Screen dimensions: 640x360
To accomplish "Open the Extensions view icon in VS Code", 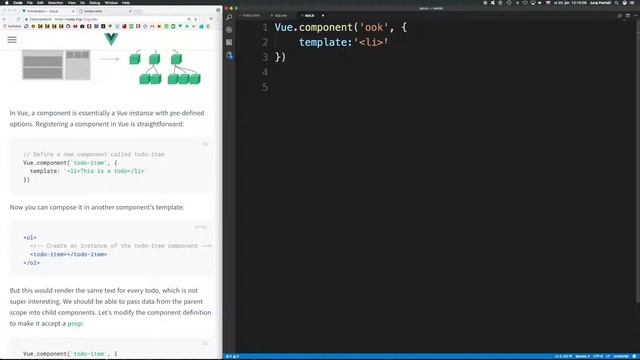I will point(229,42).
